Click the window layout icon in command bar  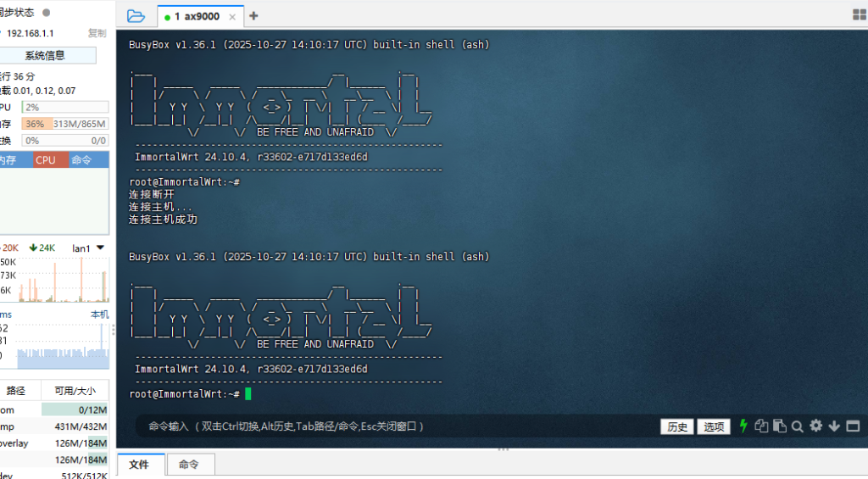(852, 426)
